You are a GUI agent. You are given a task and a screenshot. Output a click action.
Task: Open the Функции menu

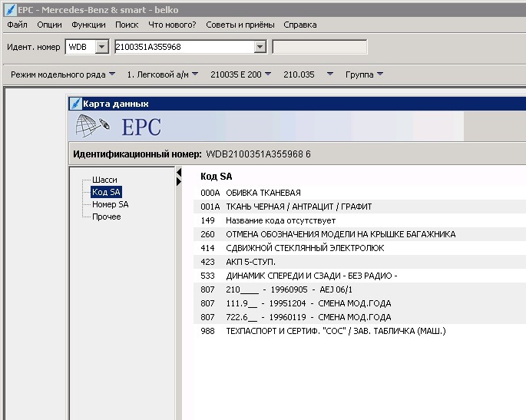(88, 25)
